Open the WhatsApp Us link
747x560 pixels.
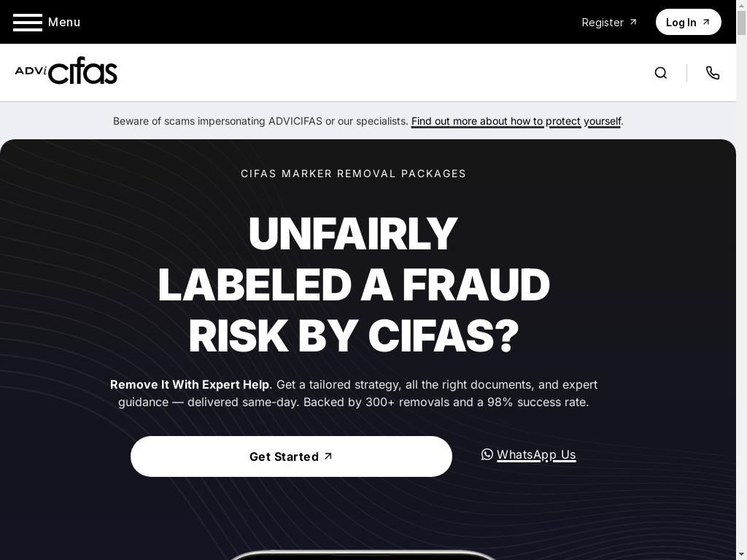point(536,454)
